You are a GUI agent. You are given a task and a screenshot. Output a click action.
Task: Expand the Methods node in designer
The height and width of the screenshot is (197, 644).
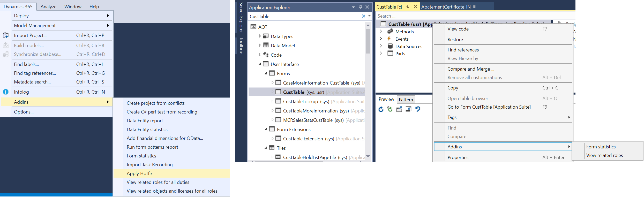click(381, 31)
